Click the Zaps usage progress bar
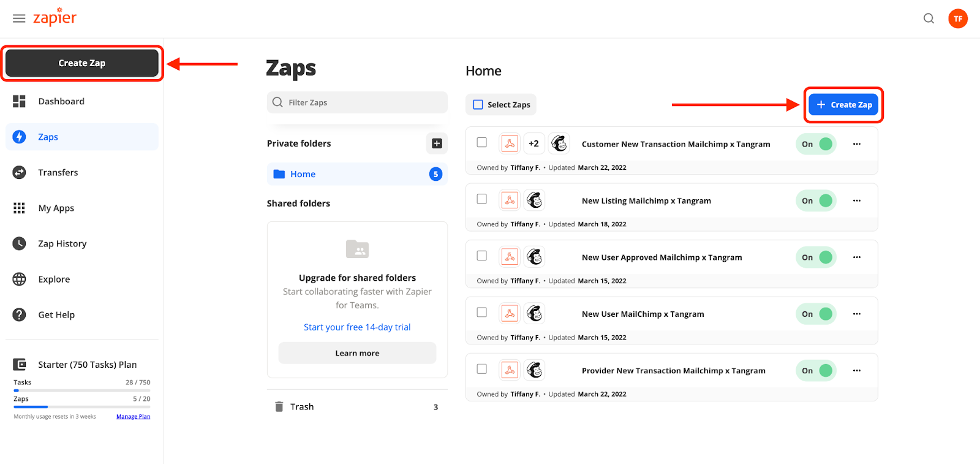980x464 pixels. coord(82,407)
